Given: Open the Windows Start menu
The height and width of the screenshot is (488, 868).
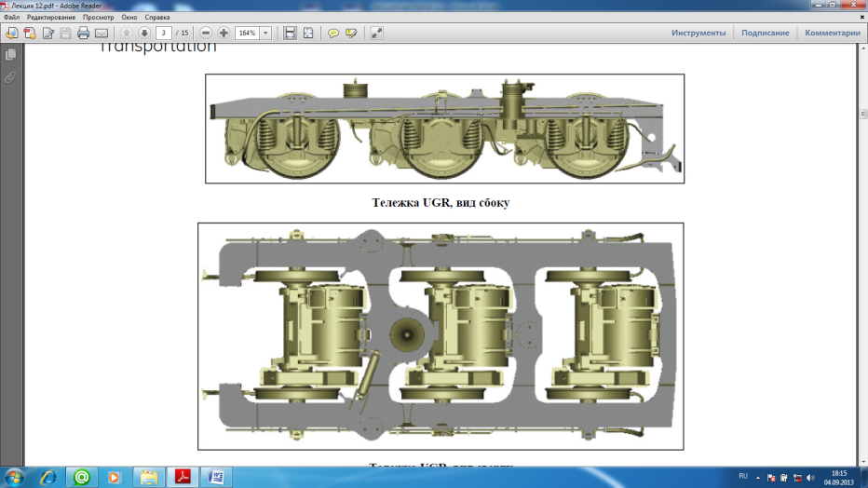Looking at the screenshot, I should (14, 477).
